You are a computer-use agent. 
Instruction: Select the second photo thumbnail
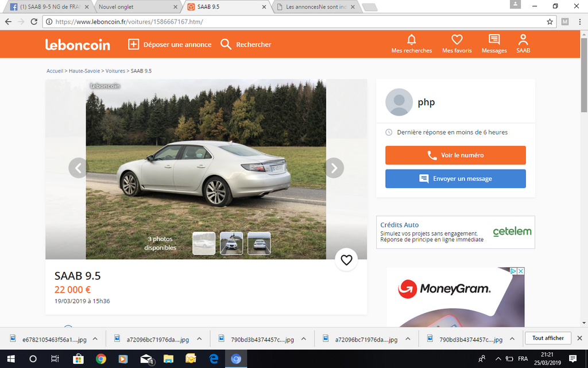[x=231, y=243]
